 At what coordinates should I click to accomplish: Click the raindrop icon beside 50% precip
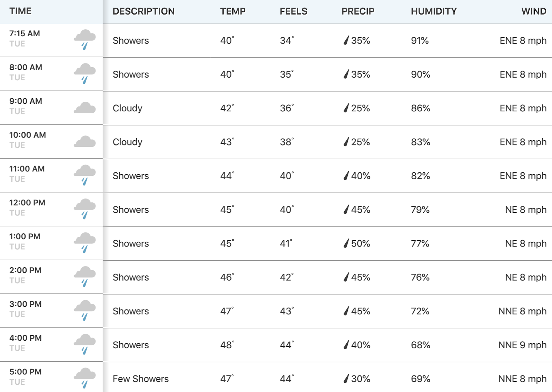(x=346, y=243)
